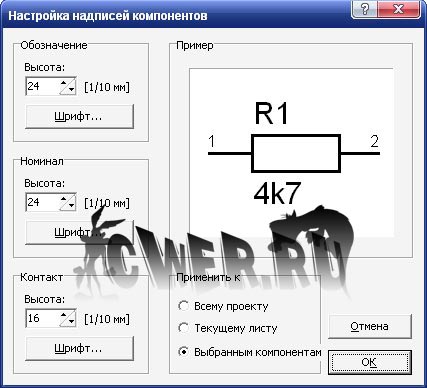Select the Текущему листу radio option
Image resolution: width=427 pixels, height=388 pixels.
228,328
